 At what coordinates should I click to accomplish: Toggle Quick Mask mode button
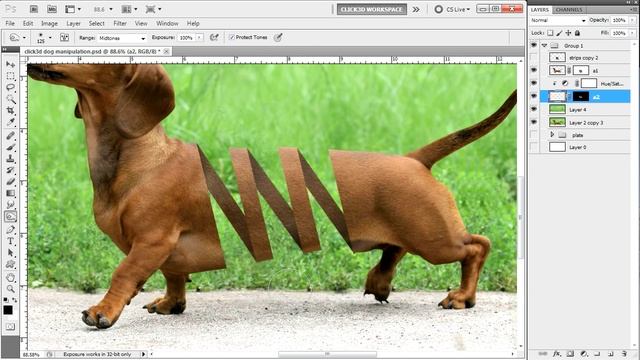(10, 327)
